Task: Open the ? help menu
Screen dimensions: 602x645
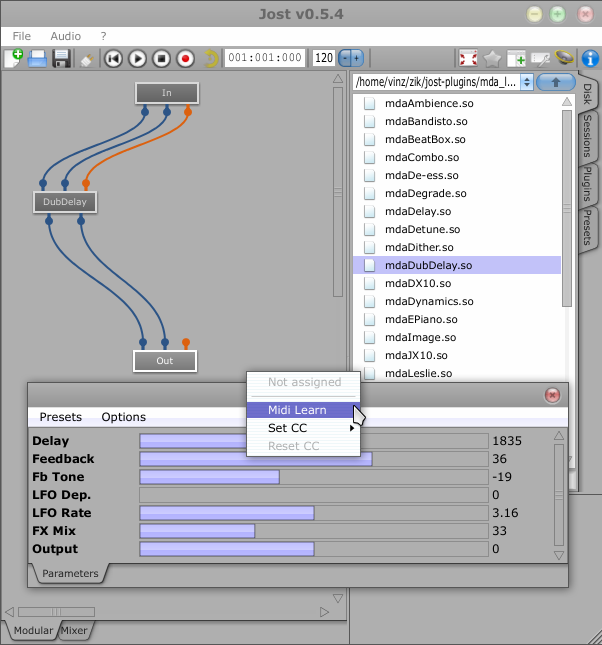Action: pos(103,36)
